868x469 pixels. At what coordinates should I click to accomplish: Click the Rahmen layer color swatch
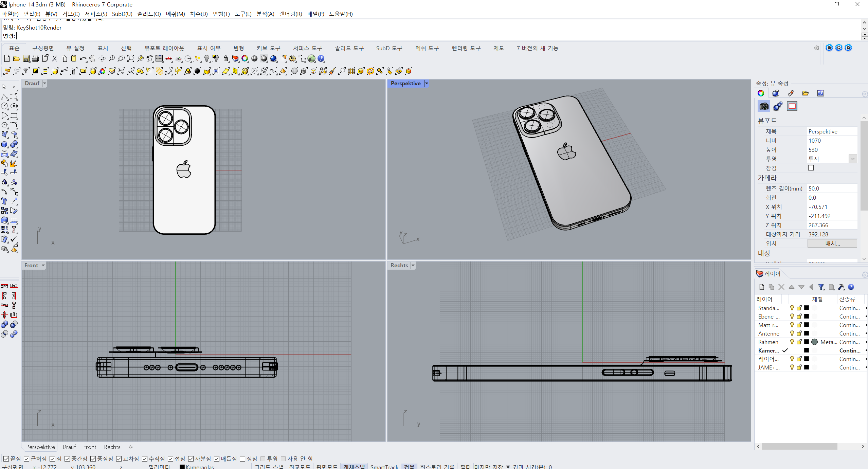click(x=807, y=342)
